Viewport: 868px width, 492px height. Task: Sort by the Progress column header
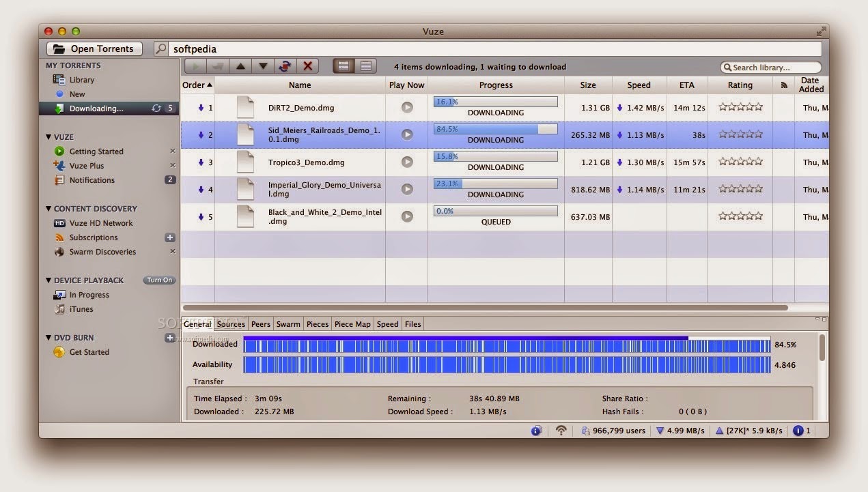[x=496, y=85]
